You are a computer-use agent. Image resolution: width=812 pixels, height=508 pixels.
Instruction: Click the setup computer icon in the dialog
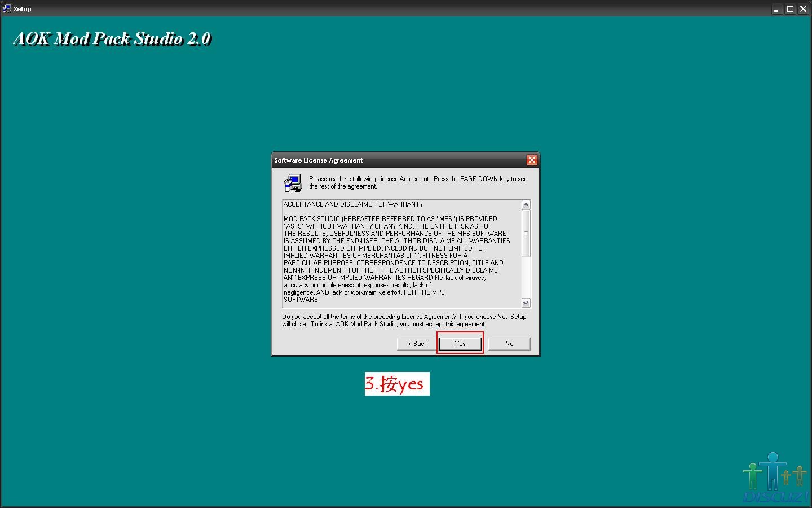293,183
